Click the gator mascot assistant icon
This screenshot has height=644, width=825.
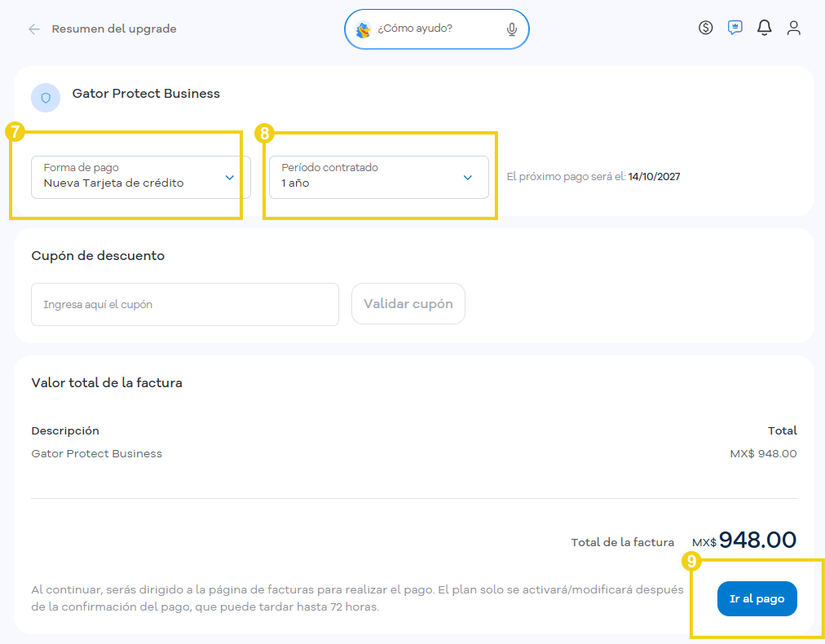click(x=363, y=29)
